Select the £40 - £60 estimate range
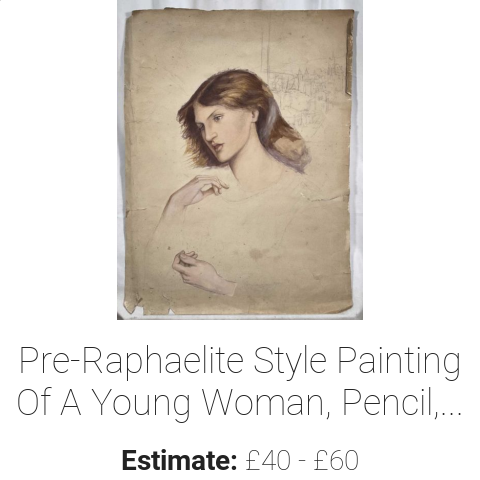Screen dimensions: 480x480 click(x=302, y=460)
